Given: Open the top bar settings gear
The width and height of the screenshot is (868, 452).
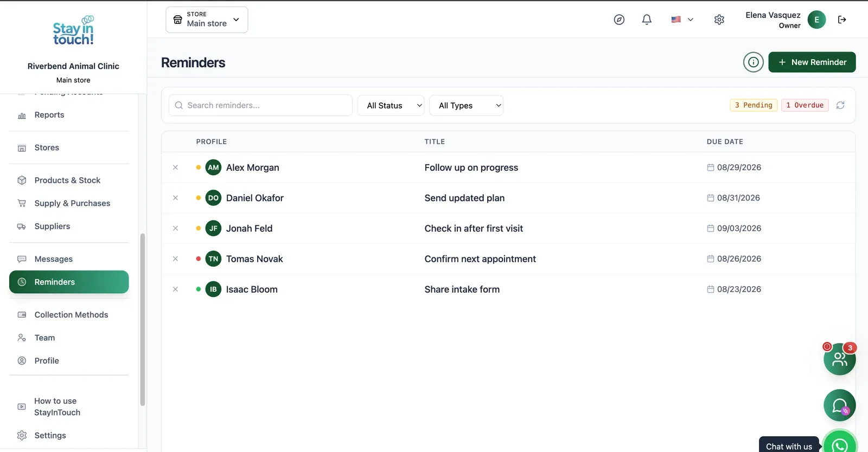Looking at the screenshot, I should point(719,20).
